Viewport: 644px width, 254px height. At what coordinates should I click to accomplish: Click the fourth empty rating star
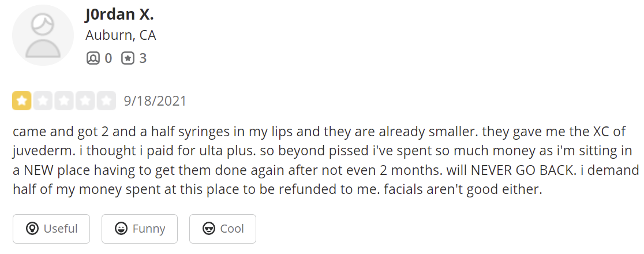(x=85, y=101)
